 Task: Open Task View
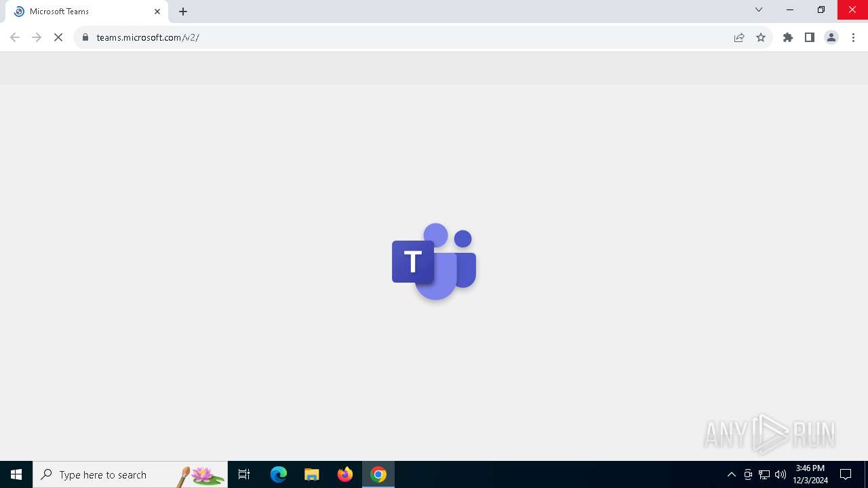click(x=244, y=474)
